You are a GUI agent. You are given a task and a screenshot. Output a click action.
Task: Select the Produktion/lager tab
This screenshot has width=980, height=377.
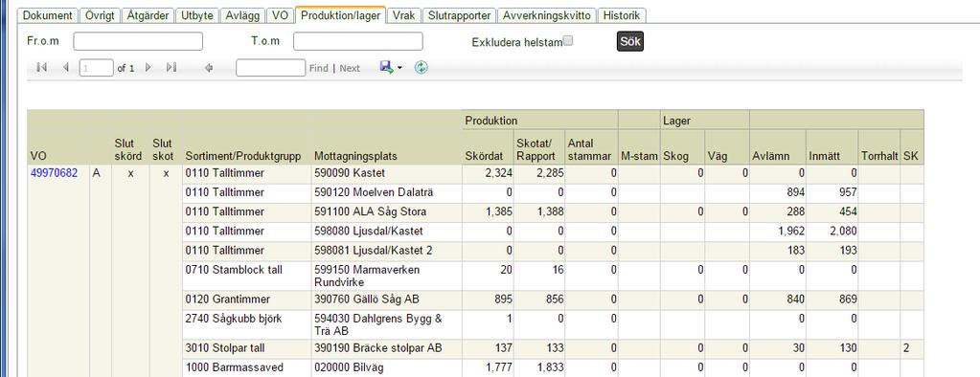coord(341,15)
